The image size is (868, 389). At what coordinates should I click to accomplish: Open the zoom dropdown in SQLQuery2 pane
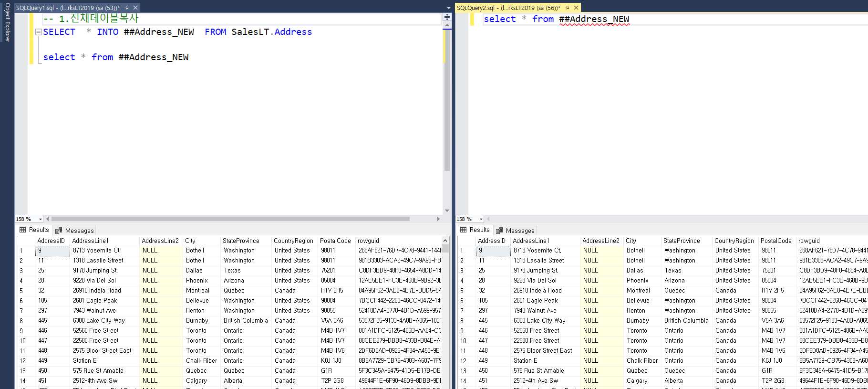tap(481, 219)
